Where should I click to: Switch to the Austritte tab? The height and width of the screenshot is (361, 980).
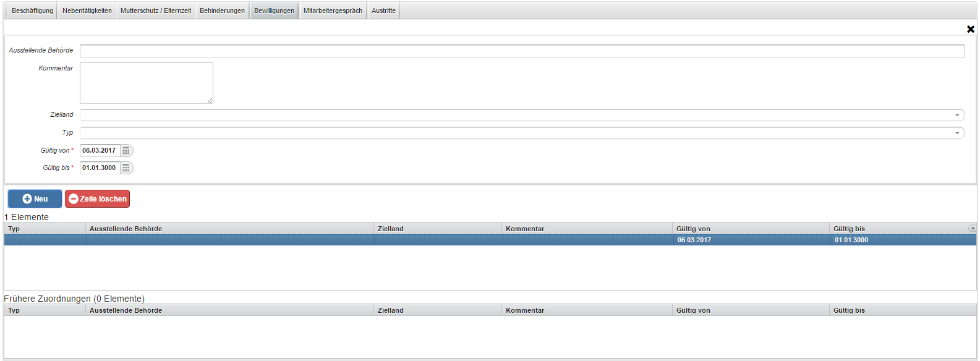tap(383, 11)
